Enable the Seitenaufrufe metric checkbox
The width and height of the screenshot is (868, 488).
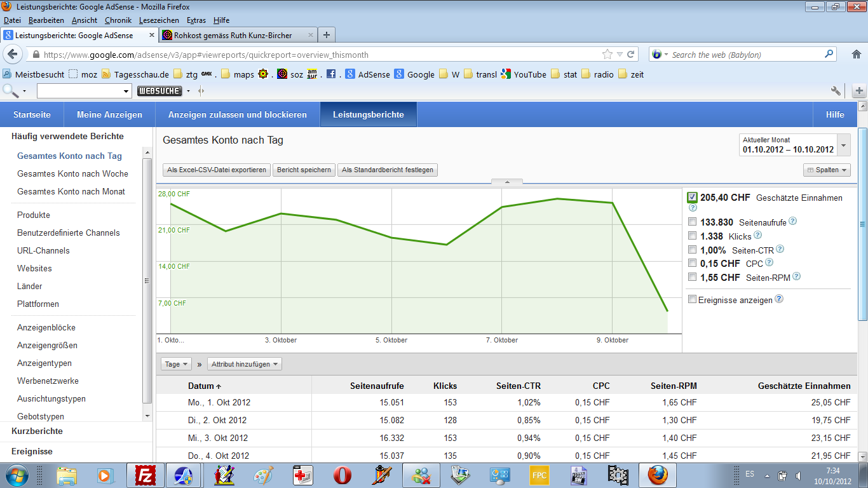692,222
